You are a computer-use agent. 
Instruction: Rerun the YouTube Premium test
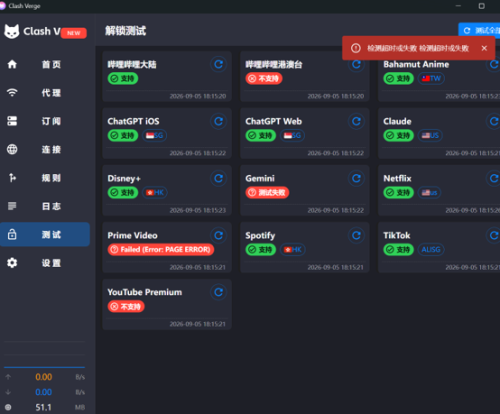(219, 292)
